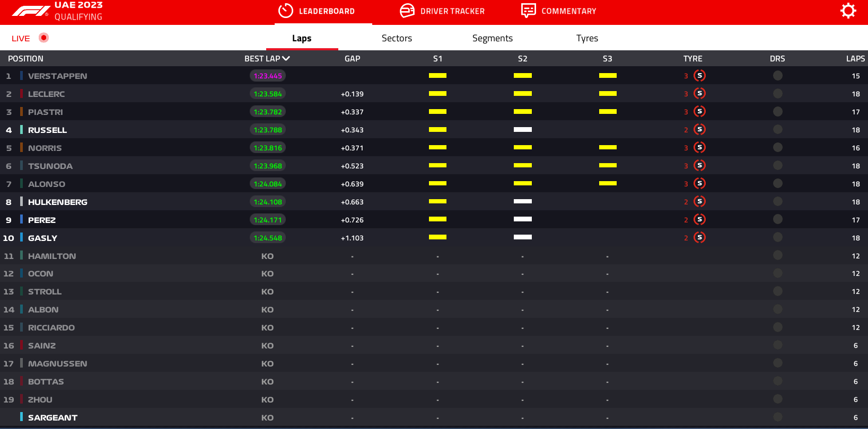Screen dimensions: 868x429
Task: Click Tsunoda's DRS indicator dot
Action: 778,166
